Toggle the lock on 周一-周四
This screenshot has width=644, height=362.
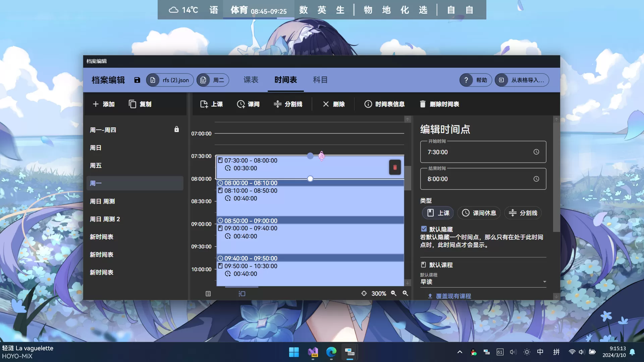(x=176, y=129)
